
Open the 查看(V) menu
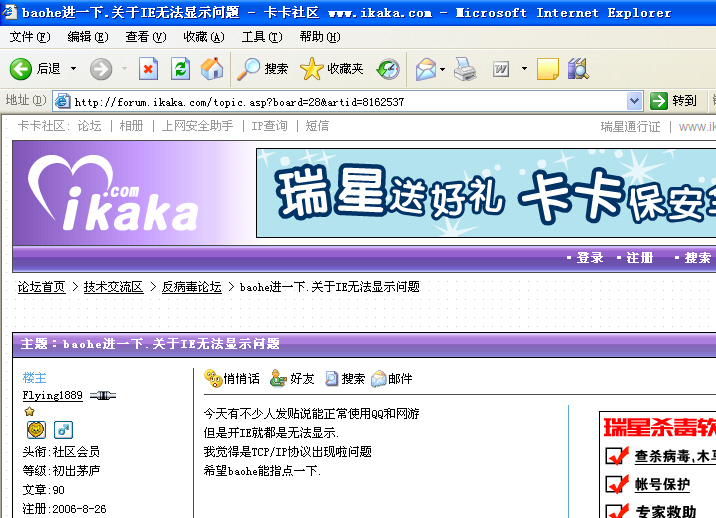point(146,37)
